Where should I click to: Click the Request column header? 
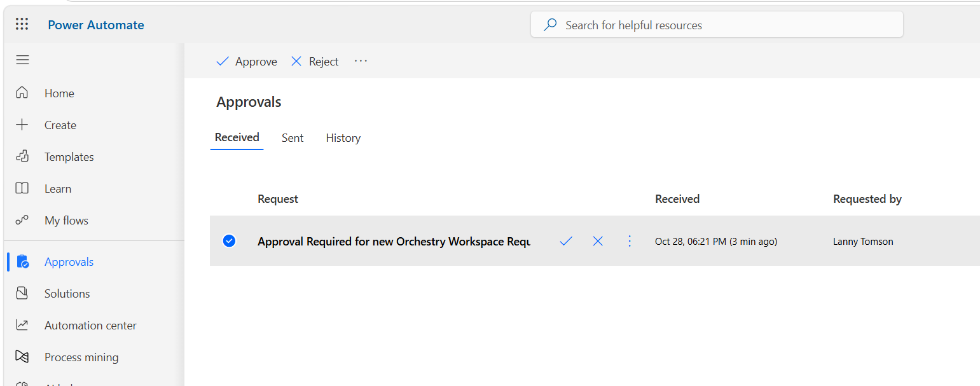click(278, 199)
